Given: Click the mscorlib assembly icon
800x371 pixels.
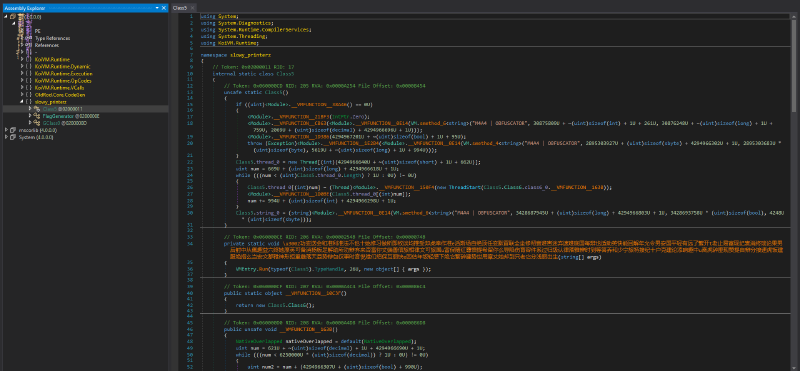Looking at the screenshot, I should pyautogui.click(x=13, y=130).
